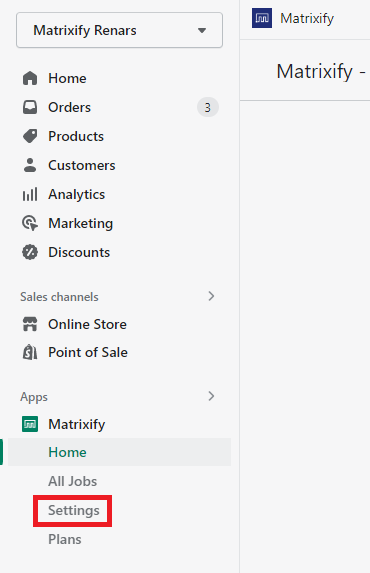This screenshot has width=370, height=573.
Task: Open the Discounts page
Action: click(x=79, y=252)
